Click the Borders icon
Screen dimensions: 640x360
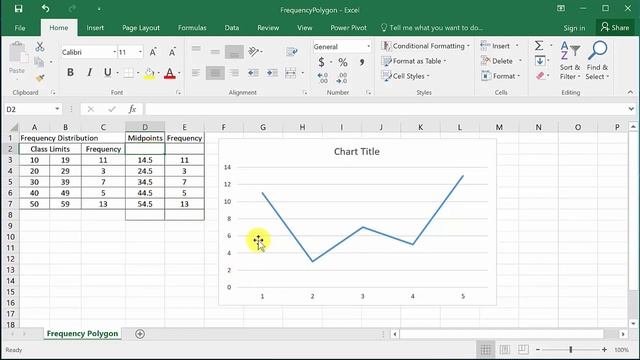coord(128,73)
